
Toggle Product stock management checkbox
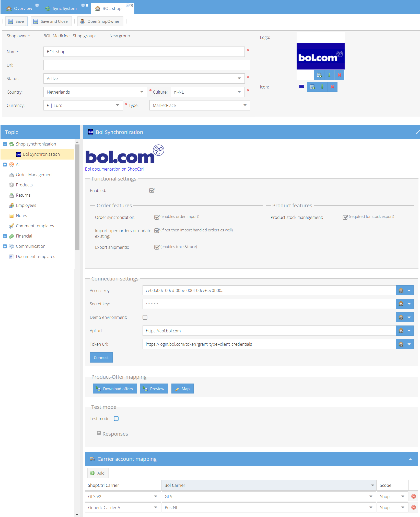click(x=345, y=217)
